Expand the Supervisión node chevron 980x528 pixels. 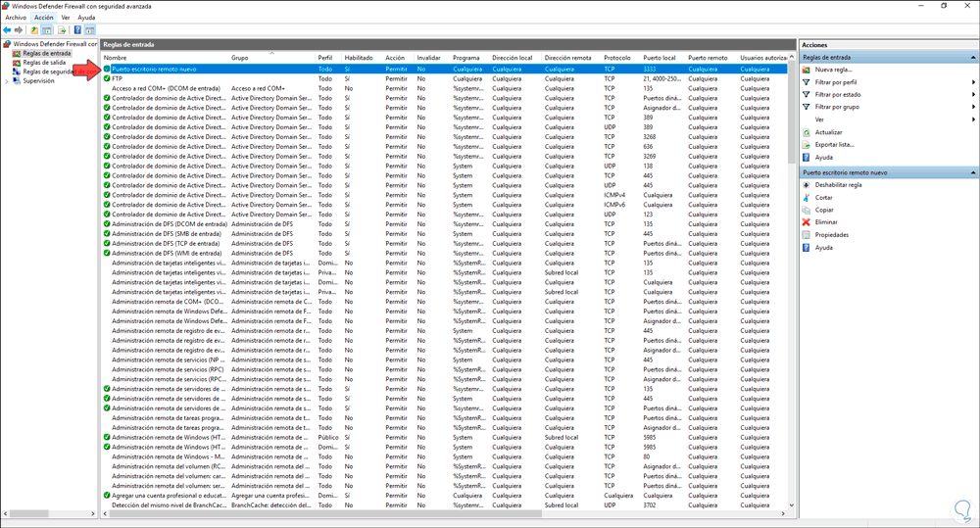(x=7, y=81)
